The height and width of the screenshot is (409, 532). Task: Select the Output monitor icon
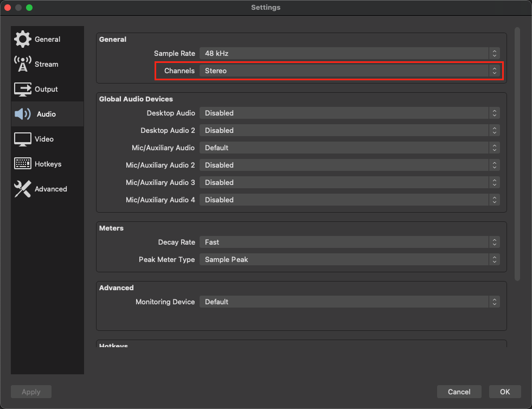[x=23, y=89]
